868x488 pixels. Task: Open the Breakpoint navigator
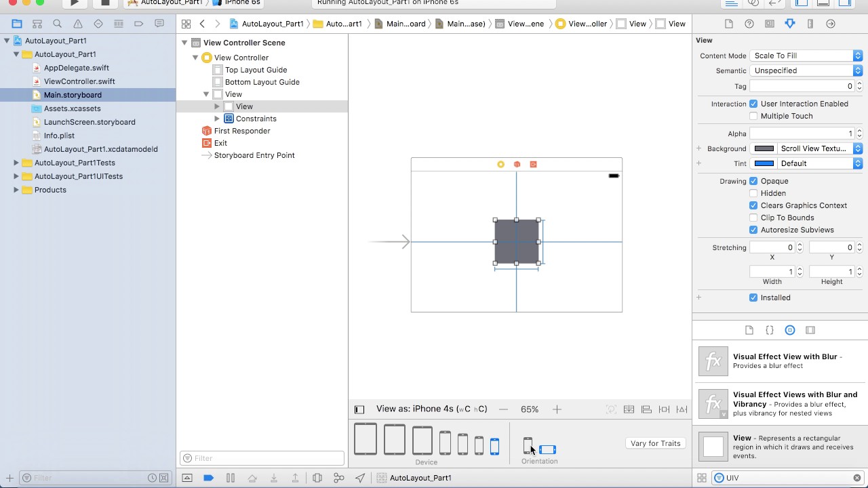point(139,24)
